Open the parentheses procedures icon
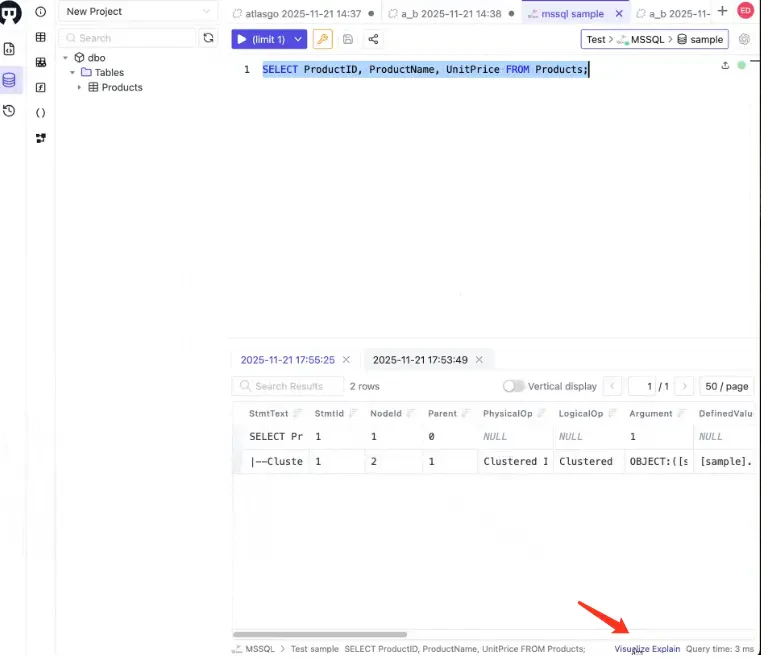The width and height of the screenshot is (761, 658). click(41, 113)
